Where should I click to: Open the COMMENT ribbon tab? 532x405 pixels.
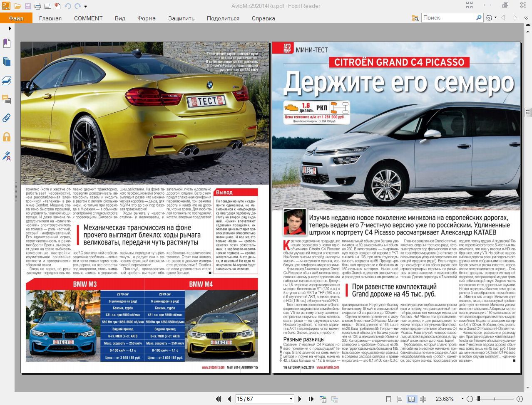pyautogui.click(x=88, y=18)
